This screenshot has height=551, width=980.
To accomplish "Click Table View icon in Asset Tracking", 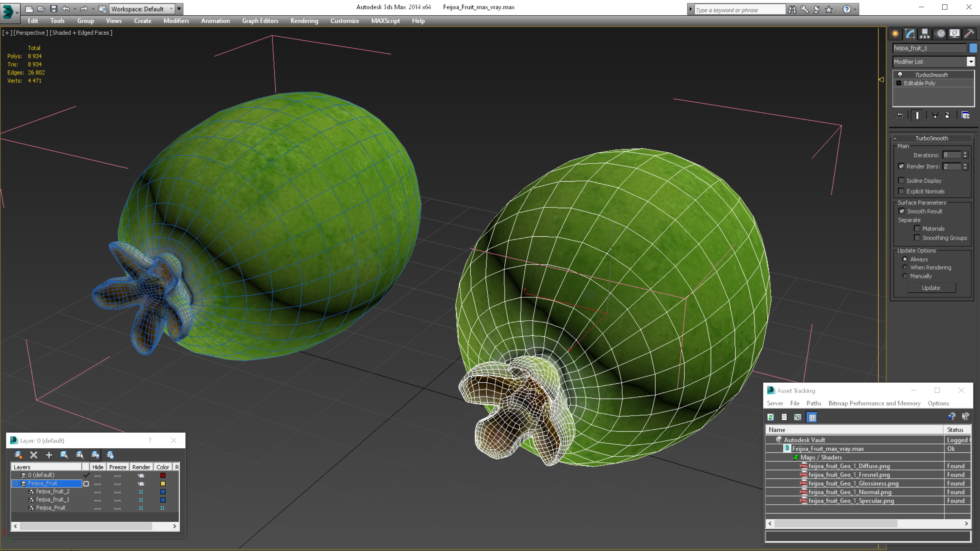I will point(812,417).
